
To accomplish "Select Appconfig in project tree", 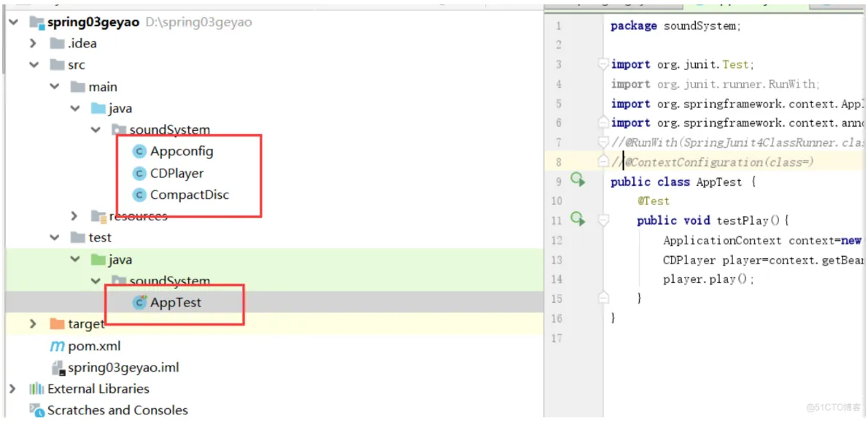I will tap(182, 151).
